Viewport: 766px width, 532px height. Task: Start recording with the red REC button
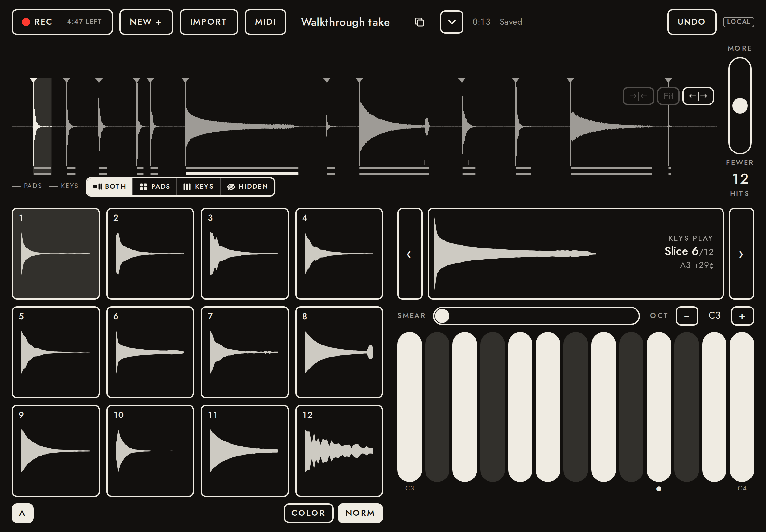point(62,22)
